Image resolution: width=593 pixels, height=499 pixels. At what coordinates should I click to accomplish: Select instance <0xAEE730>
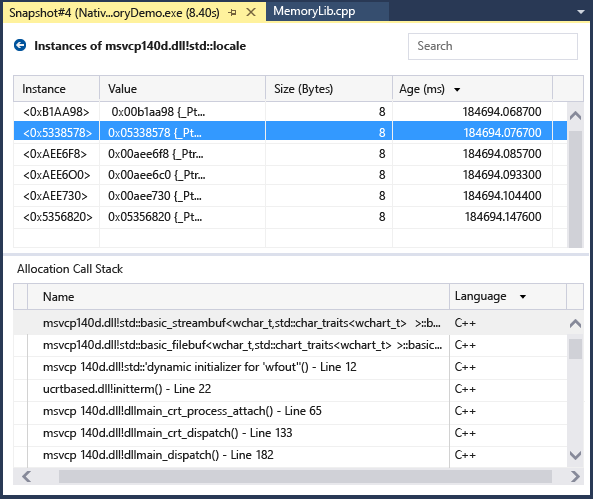pyautogui.click(x=55, y=196)
